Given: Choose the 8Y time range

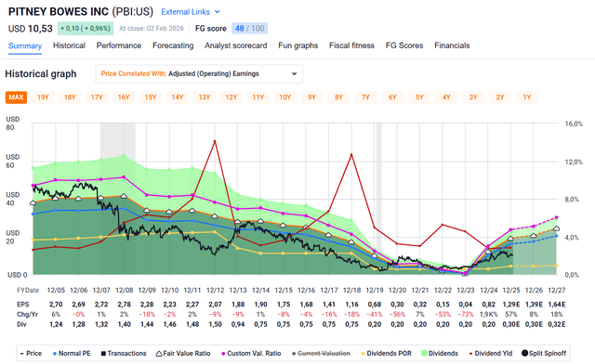Looking at the screenshot, I should pyautogui.click(x=338, y=97).
